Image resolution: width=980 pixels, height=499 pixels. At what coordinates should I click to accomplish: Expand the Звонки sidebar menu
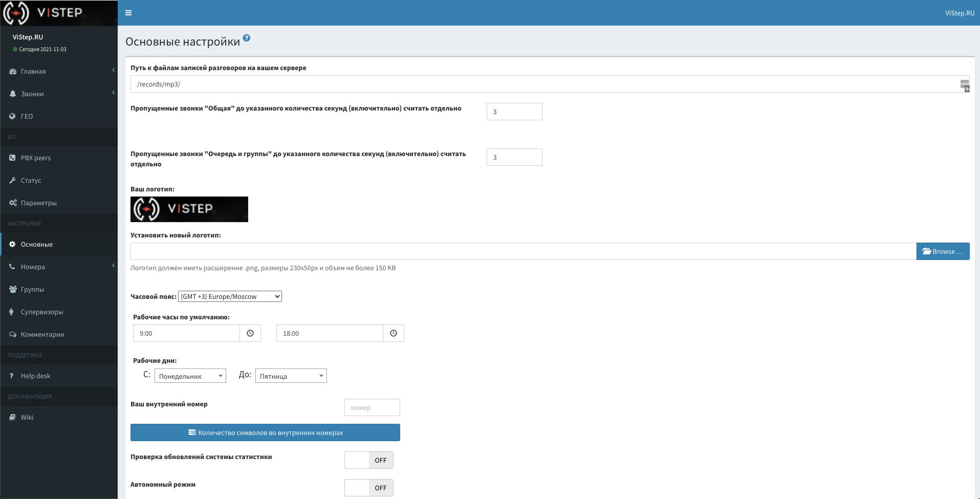click(32, 94)
